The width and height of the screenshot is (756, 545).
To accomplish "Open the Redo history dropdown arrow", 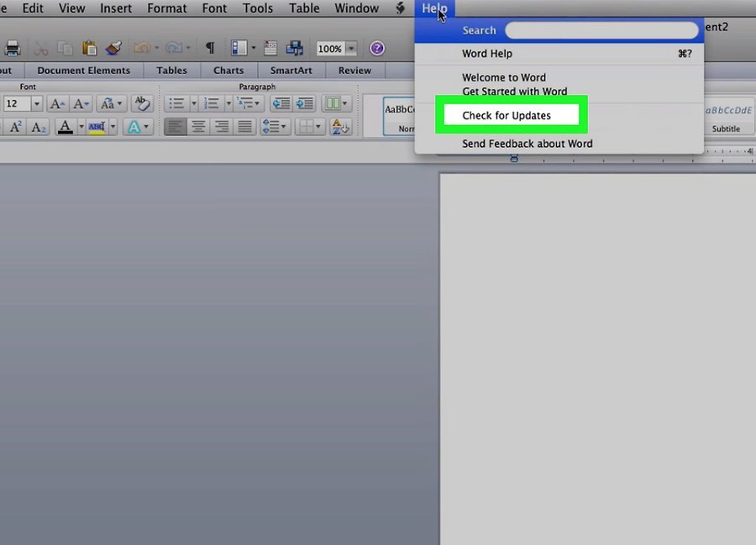I will tap(188, 48).
